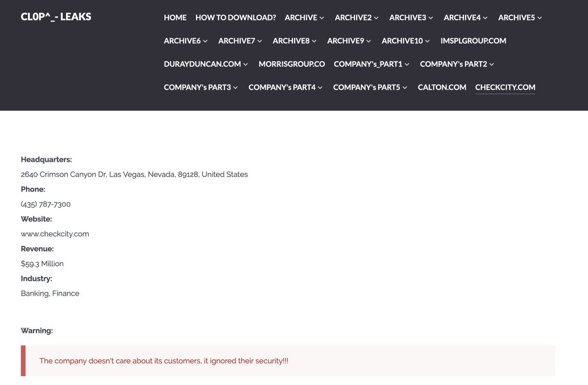The width and height of the screenshot is (588, 385).
Task: Select the 'Website:' label
Action: coord(36,219)
